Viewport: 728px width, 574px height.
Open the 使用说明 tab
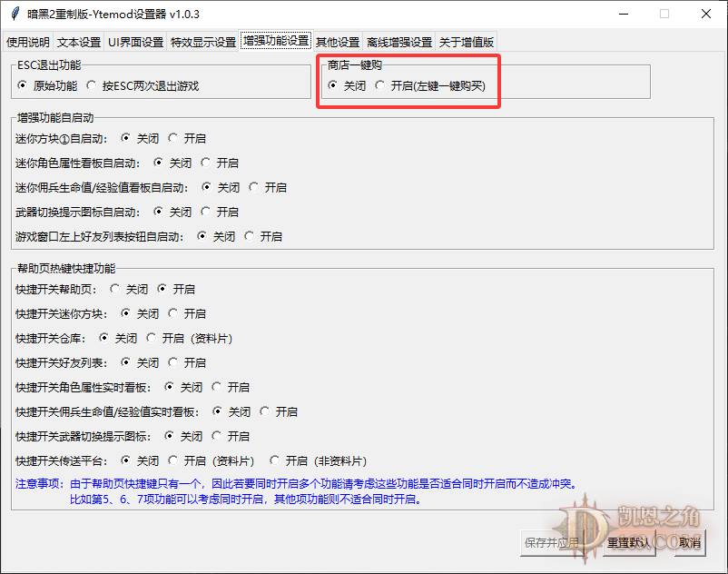28,43
